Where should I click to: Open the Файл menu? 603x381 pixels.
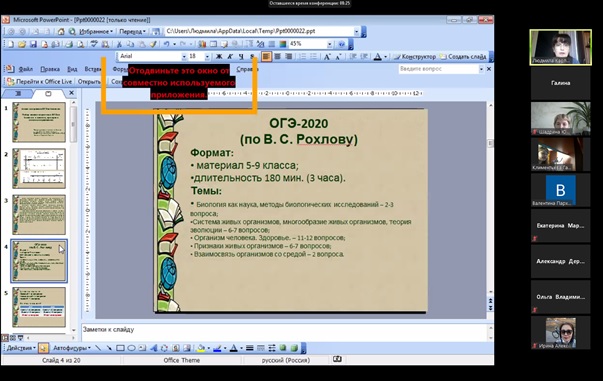coord(25,69)
